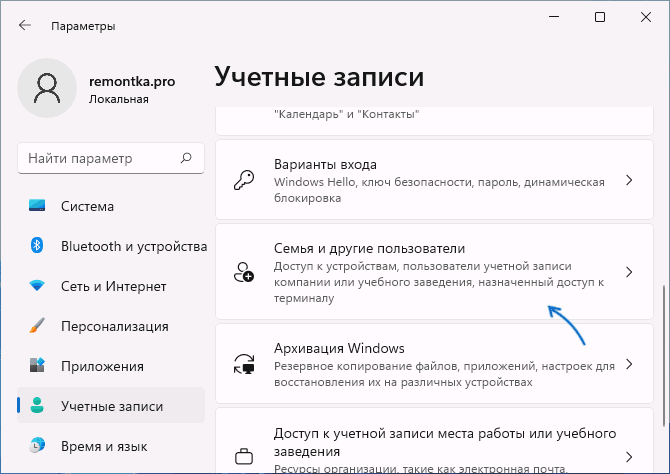The height and width of the screenshot is (474, 670).
Task: Open Bluetooth и устройства section
Action: click(111, 246)
